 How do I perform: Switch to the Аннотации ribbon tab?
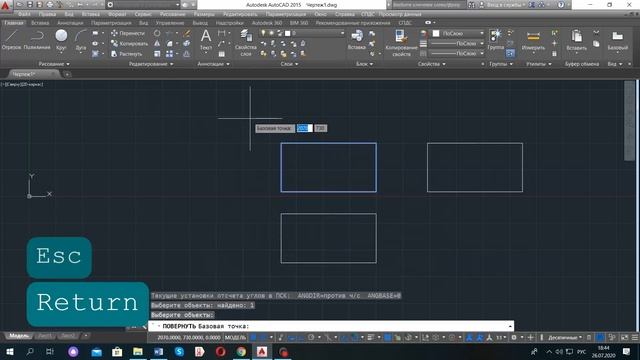click(x=70, y=23)
